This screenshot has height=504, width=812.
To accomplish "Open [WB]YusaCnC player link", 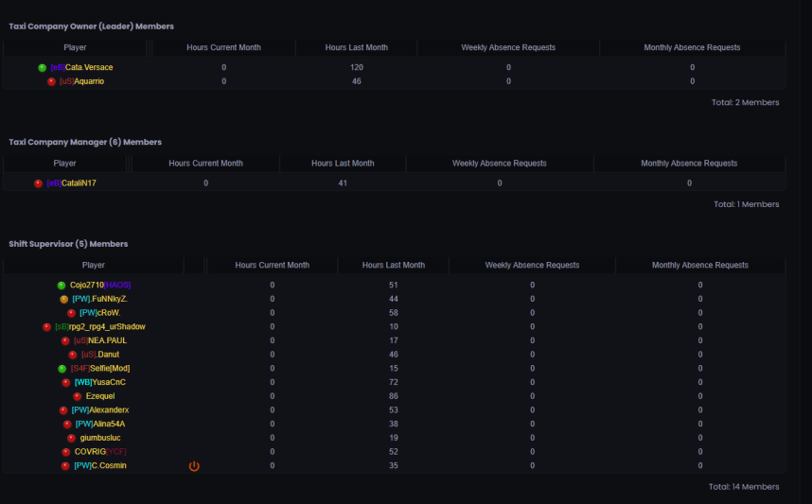I will pyautogui.click(x=100, y=382).
